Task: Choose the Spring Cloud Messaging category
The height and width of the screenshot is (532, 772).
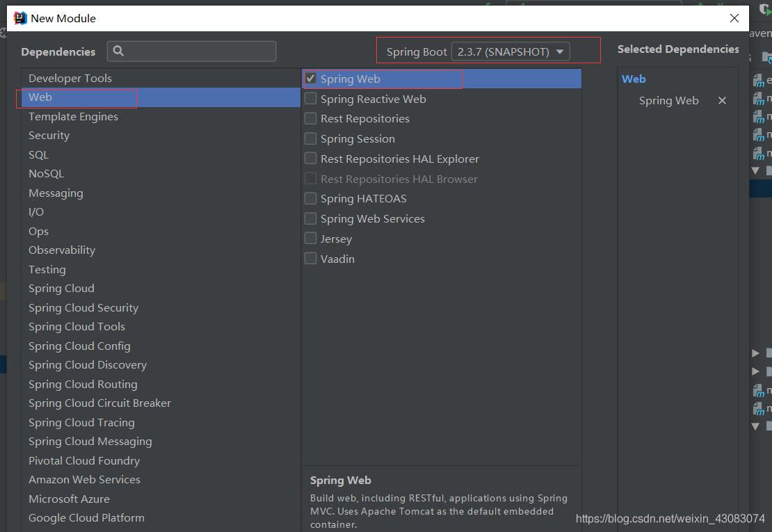Action: [x=161, y=442]
